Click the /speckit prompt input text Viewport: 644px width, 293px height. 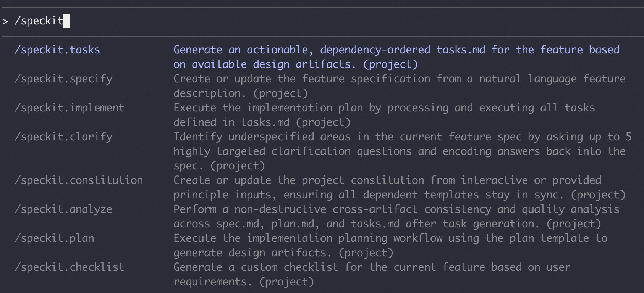39,21
